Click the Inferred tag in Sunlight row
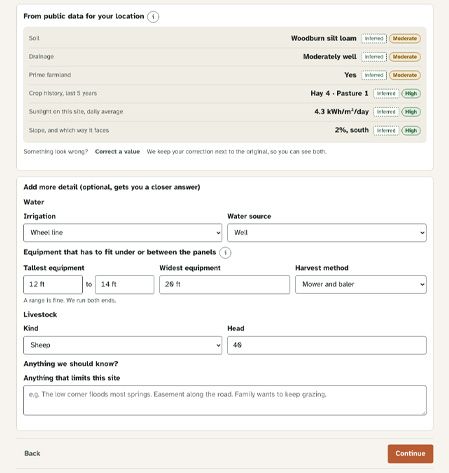 pyautogui.click(x=386, y=112)
